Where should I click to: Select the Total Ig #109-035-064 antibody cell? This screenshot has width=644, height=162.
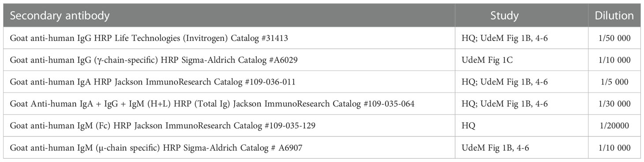tap(229, 104)
